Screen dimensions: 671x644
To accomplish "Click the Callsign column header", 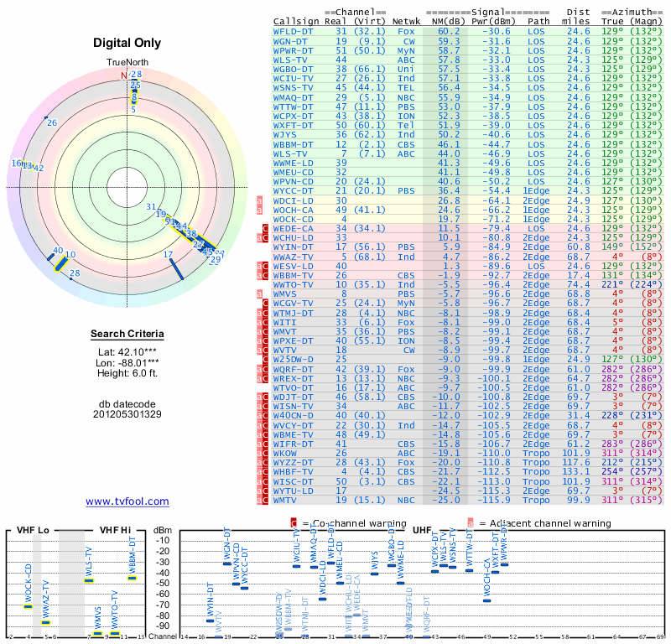I will [x=296, y=22].
